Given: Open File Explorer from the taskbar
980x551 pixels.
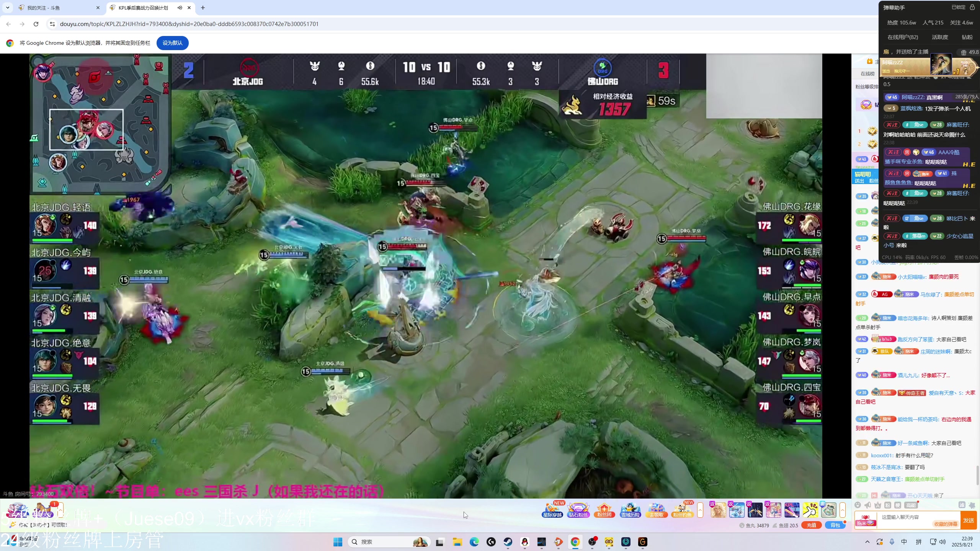Looking at the screenshot, I should (x=457, y=542).
